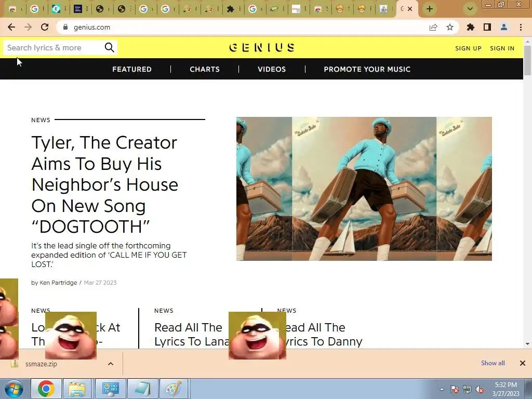
Task: Click the muted volume tray icon
Action: (x=480, y=389)
